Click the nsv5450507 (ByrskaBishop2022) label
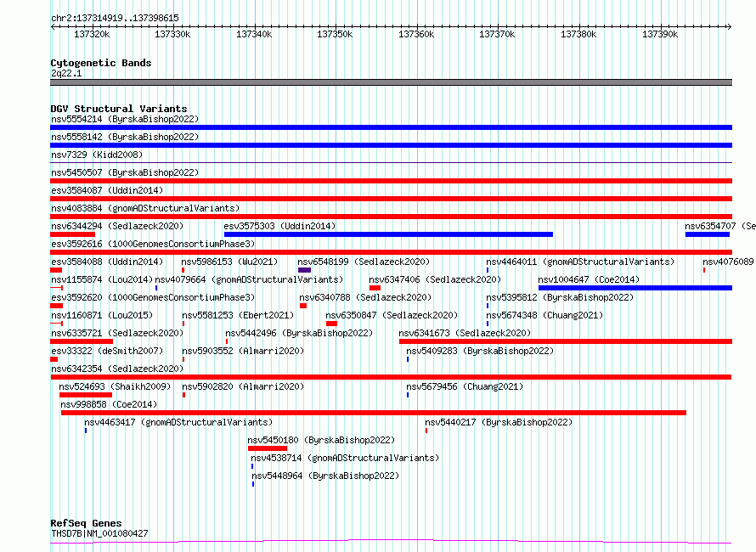756x552 pixels. coord(125,172)
